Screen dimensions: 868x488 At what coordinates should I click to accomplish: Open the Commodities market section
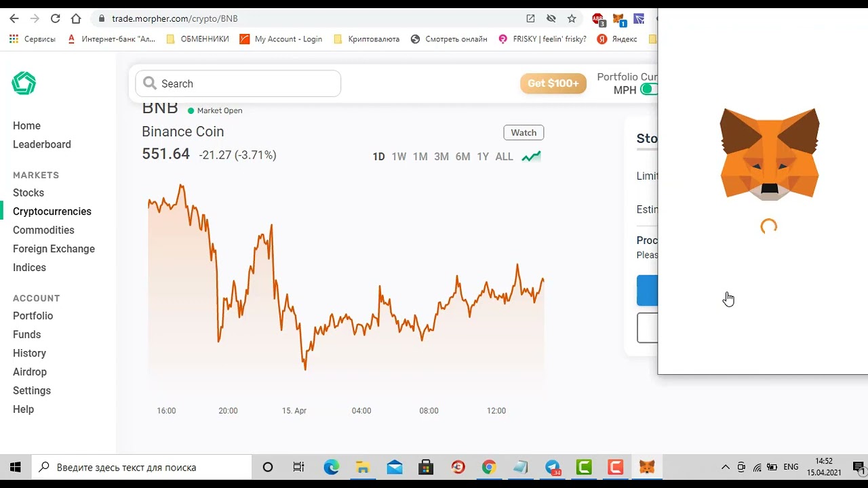43,230
